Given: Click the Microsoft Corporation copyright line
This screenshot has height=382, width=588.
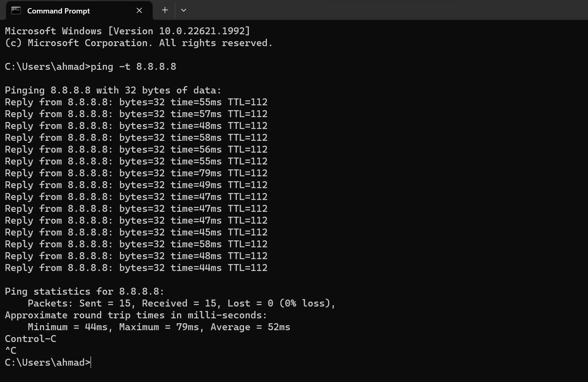Looking at the screenshot, I should pyautogui.click(x=138, y=42).
